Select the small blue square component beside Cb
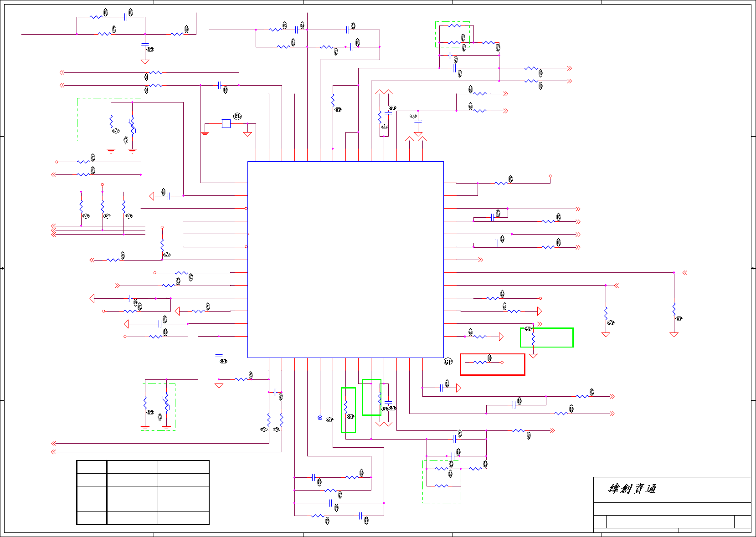The height and width of the screenshot is (537, 756). (x=226, y=123)
